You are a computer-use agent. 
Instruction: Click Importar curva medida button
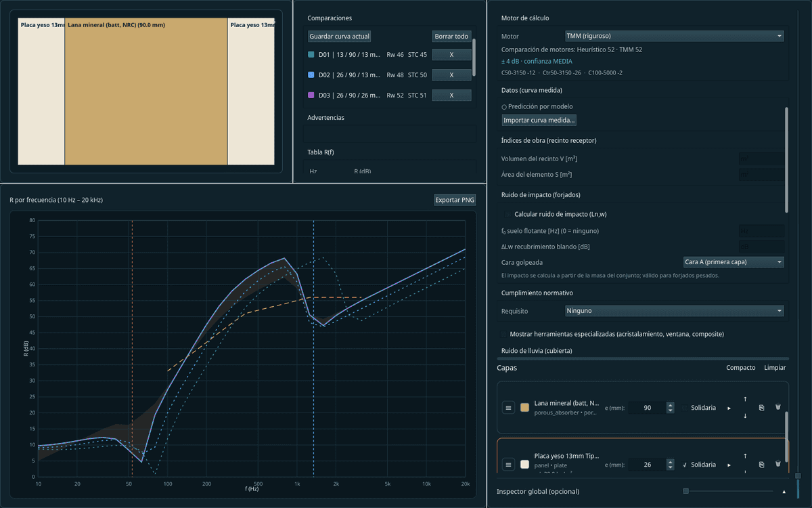pos(539,120)
